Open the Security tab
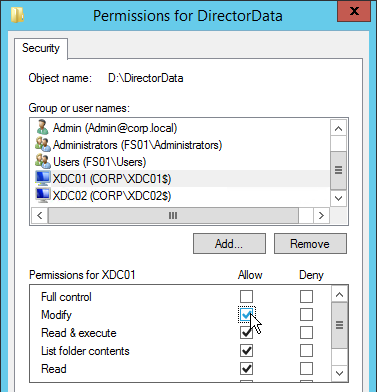 tap(41, 48)
